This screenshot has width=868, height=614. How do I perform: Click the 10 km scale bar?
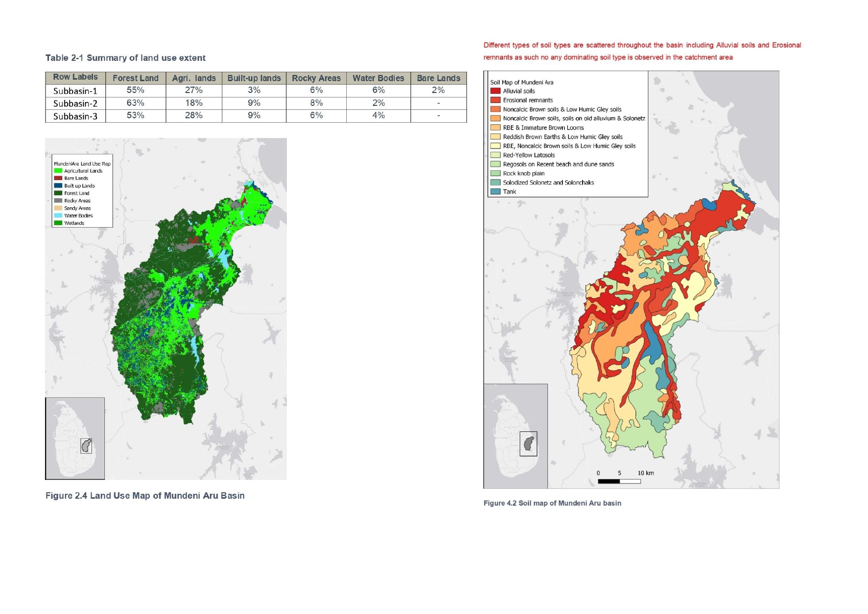click(619, 481)
